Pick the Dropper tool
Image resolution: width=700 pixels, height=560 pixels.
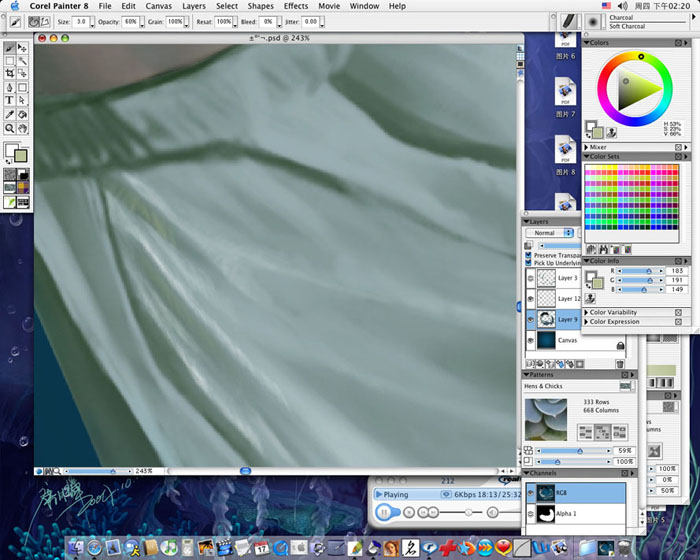click(9, 114)
